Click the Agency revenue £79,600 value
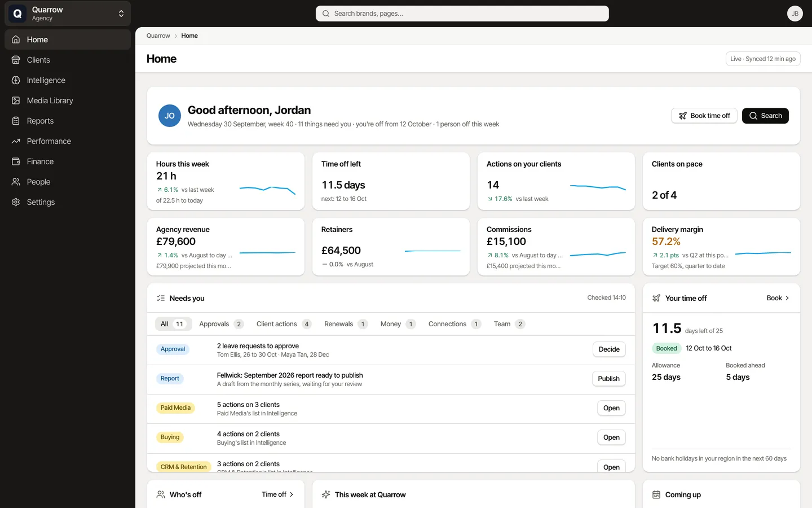Image resolution: width=812 pixels, height=508 pixels. point(176,242)
